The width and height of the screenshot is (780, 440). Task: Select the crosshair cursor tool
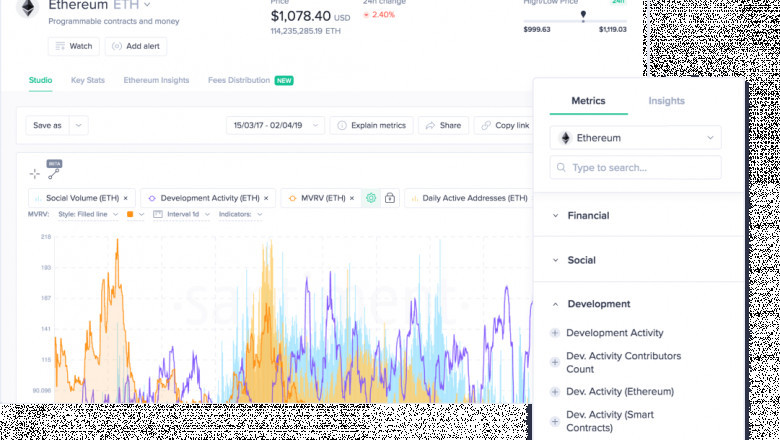click(x=34, y=174)
